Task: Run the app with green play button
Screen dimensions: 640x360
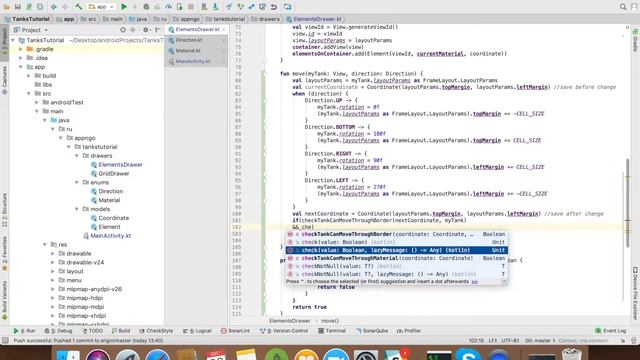Action: click(124, 7)
